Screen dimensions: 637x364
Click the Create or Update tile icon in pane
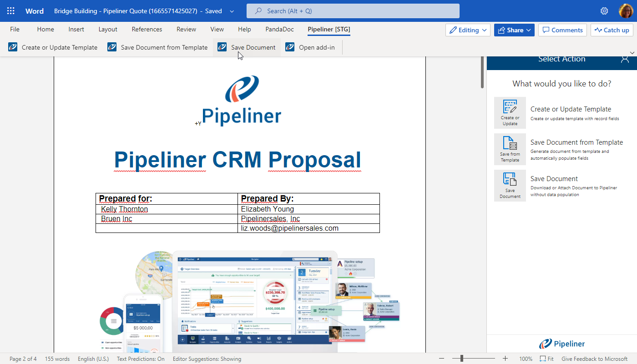[510, 112]
